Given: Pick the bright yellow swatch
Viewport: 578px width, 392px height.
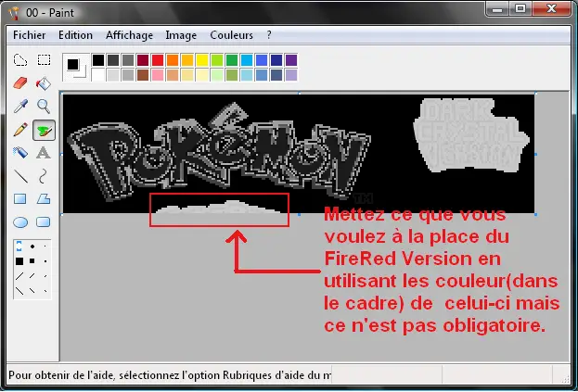Looking at the screenshot, I should coord(202,60).
